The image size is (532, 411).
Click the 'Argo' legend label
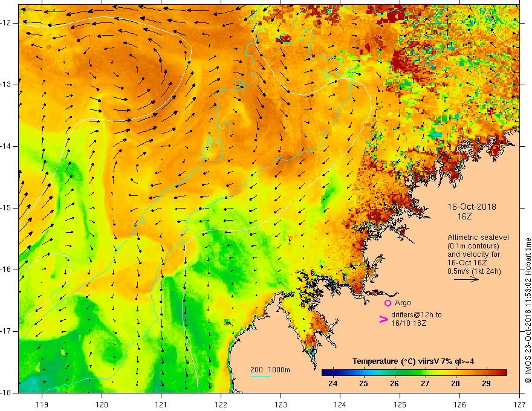pyautogui.click(x=403, y=303)
